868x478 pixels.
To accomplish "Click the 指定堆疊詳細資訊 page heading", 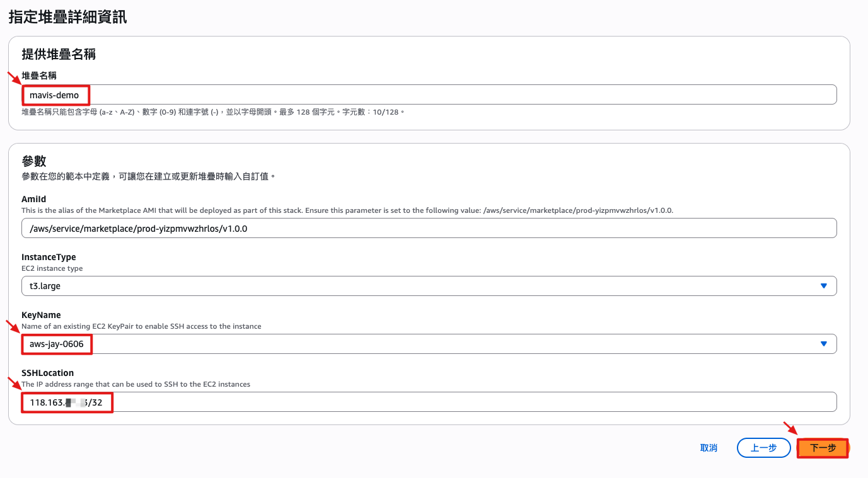I will coord(67,17).
